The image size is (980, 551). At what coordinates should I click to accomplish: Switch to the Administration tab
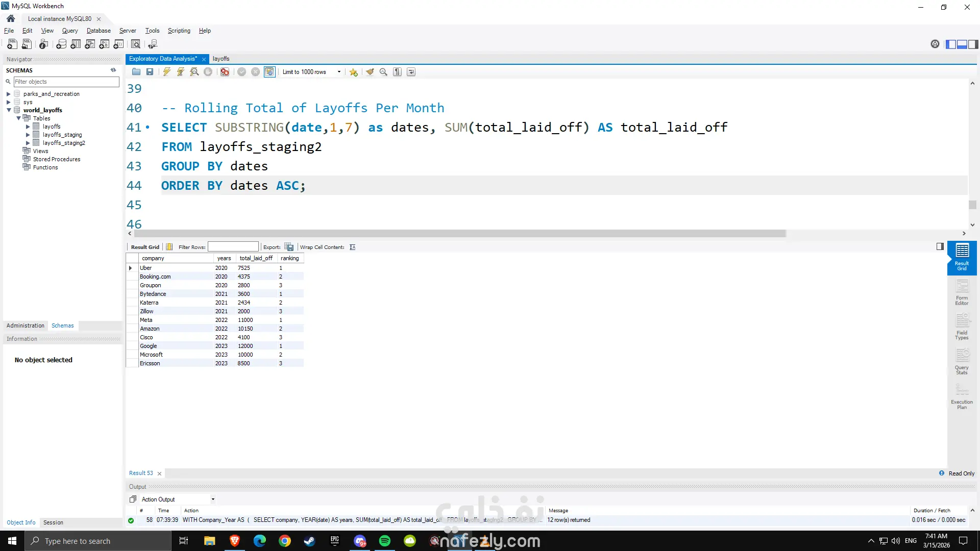pyautogui.click(x=26, y=325)
